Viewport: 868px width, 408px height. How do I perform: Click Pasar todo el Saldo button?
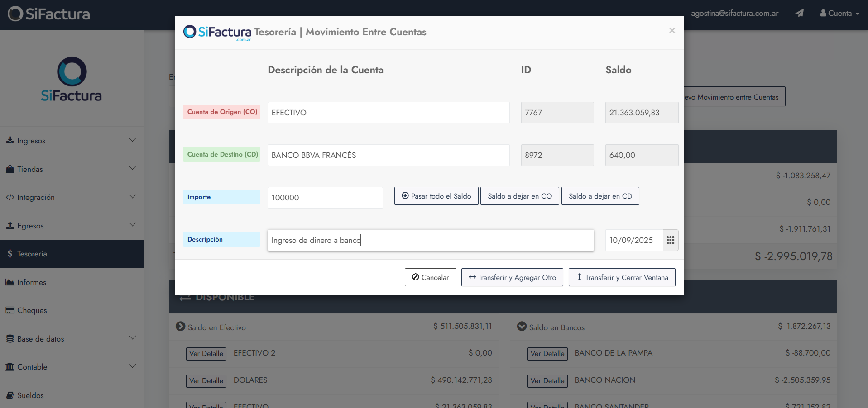click(x=436, y=196)
